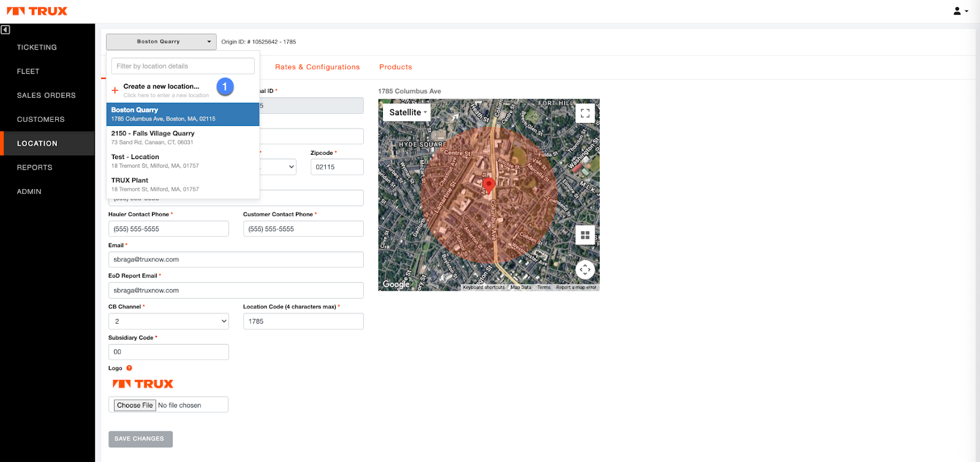This screenshot has height=462, width=980.
Task: Toggle fullscreen view on the map
Action: [585, 113]
